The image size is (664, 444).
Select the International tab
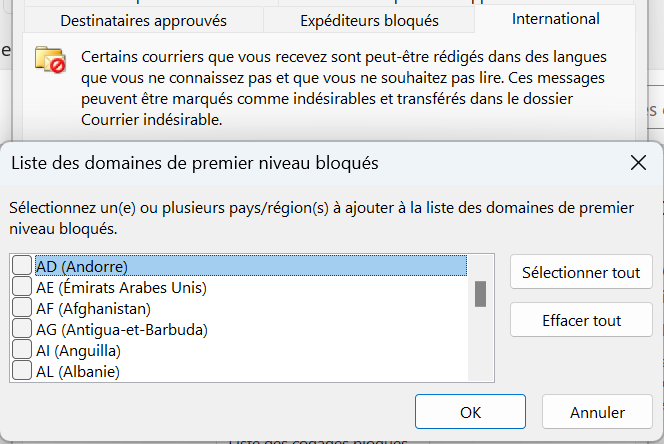click(555, 19)
